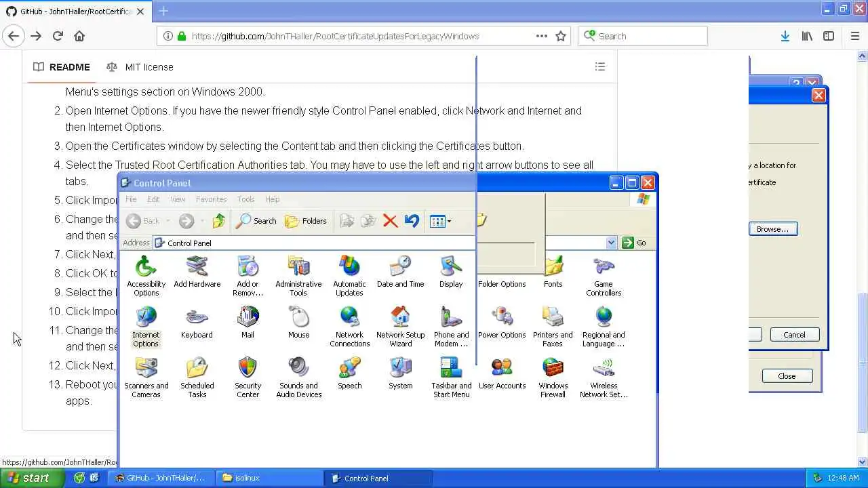The image size is (868, 488).
Task: Click the Firefox search box
Action: [643, 36]
